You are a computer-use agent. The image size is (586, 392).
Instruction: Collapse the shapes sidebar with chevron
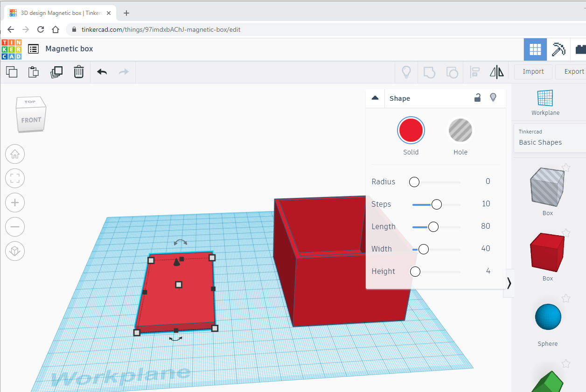(x=509, y=283)
